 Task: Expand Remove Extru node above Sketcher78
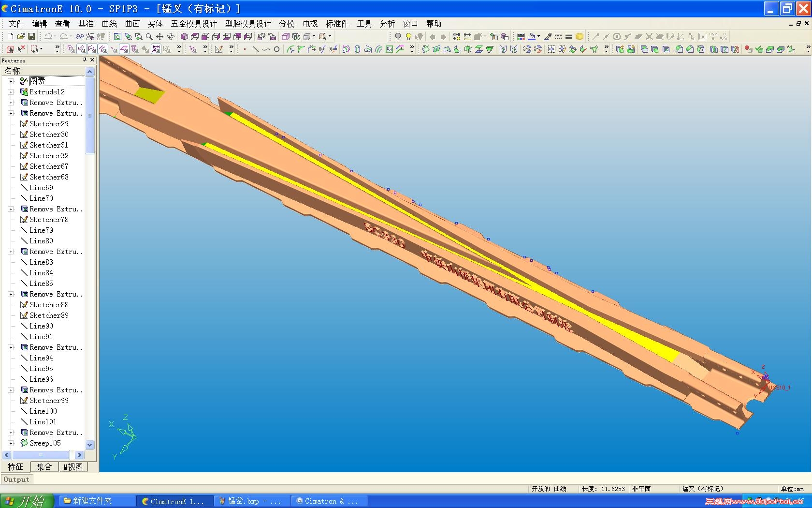click(11, 209)
